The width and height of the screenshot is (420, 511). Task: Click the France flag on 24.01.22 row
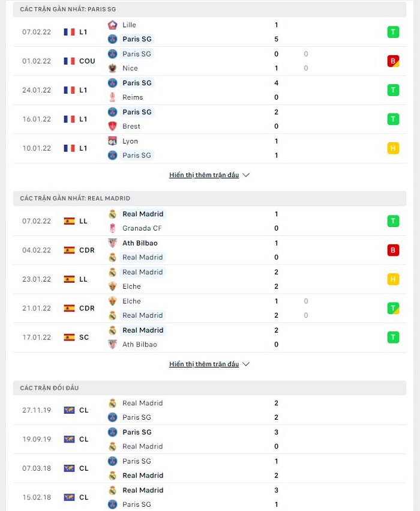pyautogui.click(x=69, y=90)
